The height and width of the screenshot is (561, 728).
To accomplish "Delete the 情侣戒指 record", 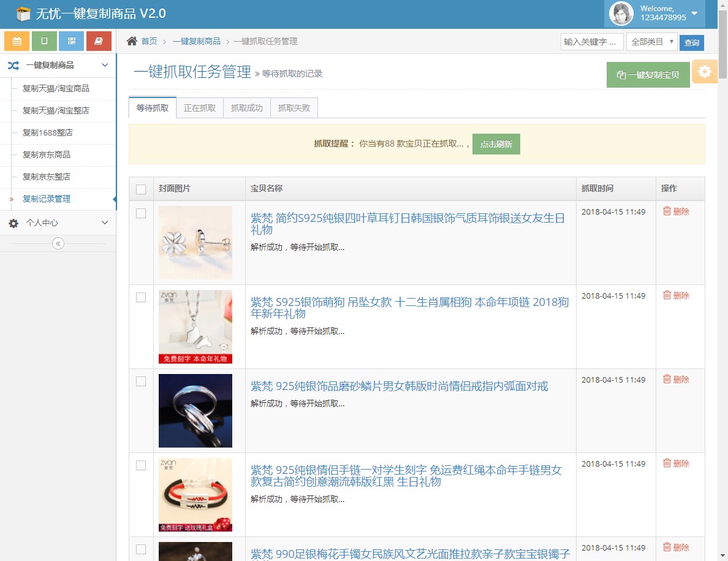I will [676, 380].
